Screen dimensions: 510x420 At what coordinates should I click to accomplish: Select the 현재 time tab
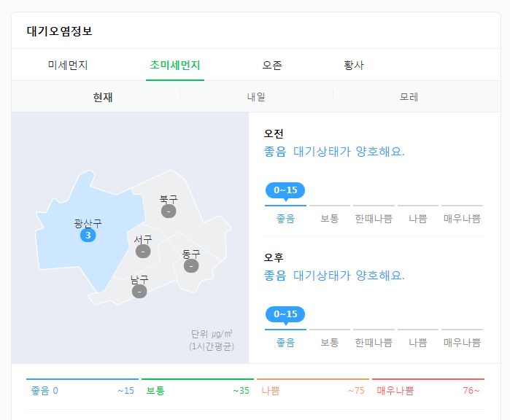[x=103, y=97]
